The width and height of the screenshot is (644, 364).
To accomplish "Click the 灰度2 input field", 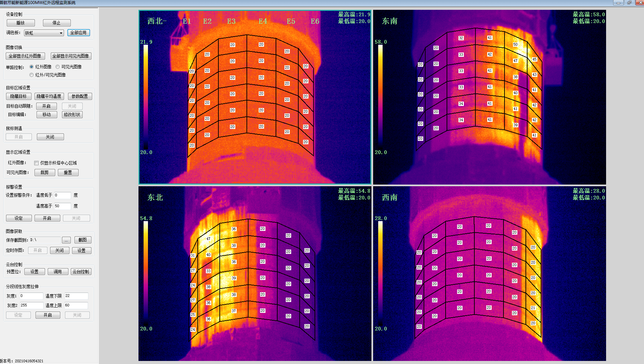I will click(x=31, y=305).
